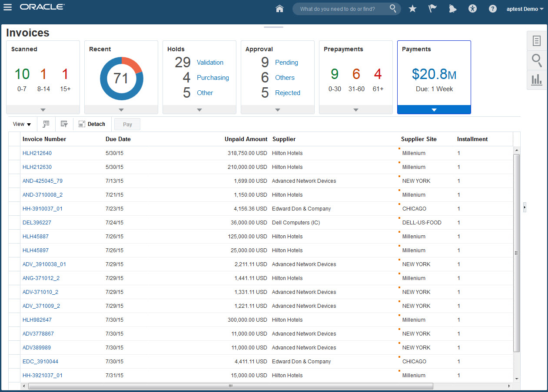Open the View menu dropdown

tap(22, 124)
